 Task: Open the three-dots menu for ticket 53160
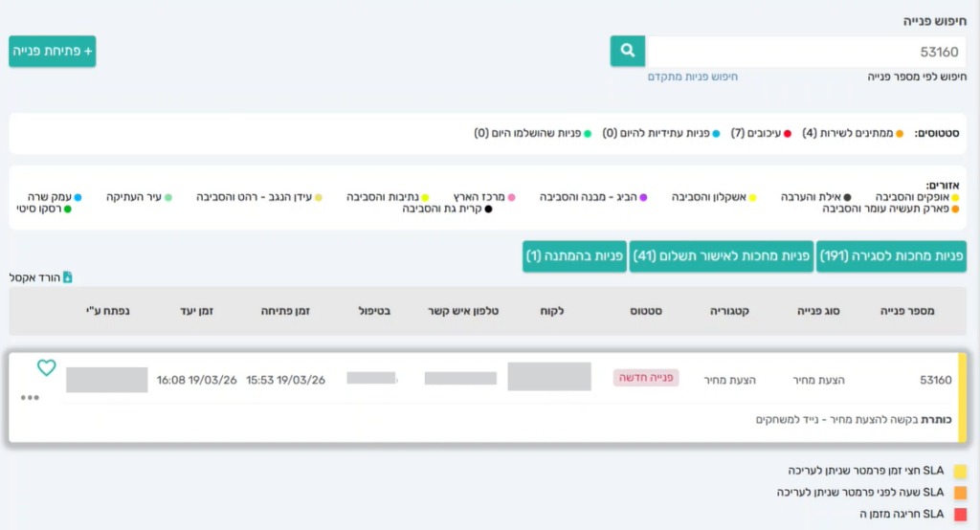(30, 397)
